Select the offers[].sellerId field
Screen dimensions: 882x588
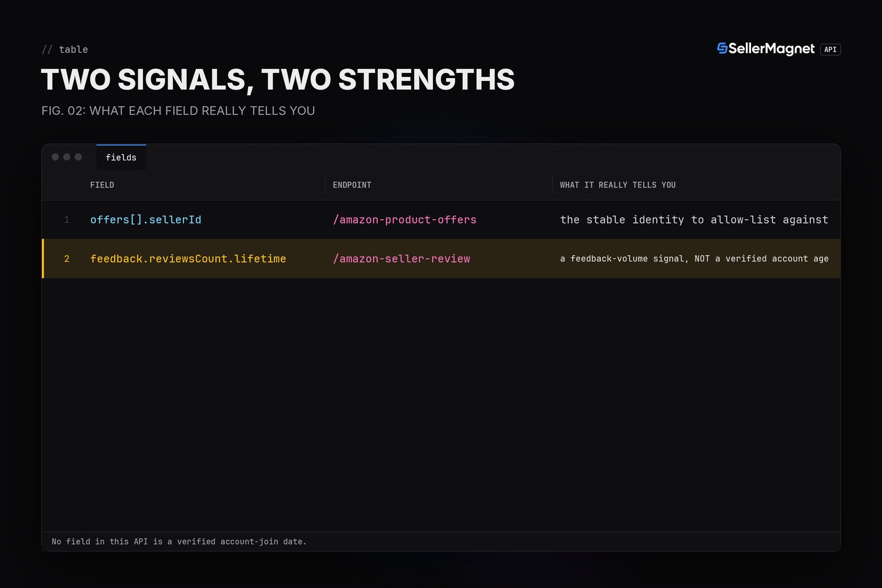(146, 220)
